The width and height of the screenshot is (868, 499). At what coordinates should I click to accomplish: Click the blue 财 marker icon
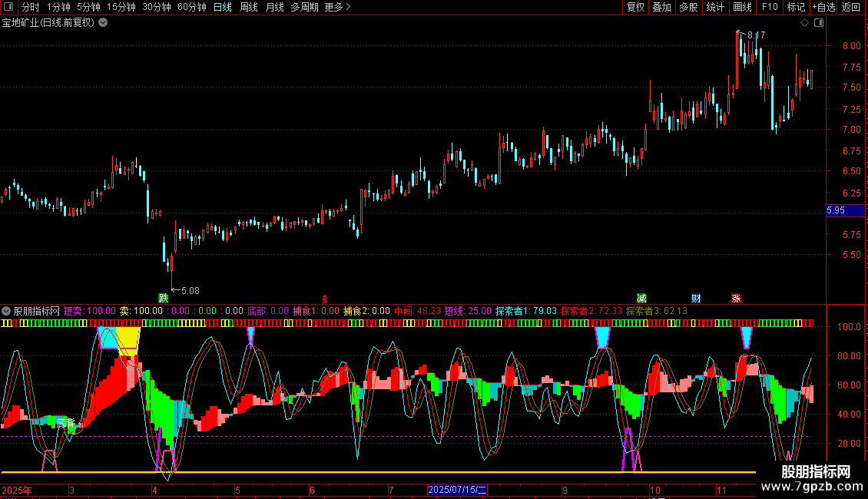tap(696, 298)
